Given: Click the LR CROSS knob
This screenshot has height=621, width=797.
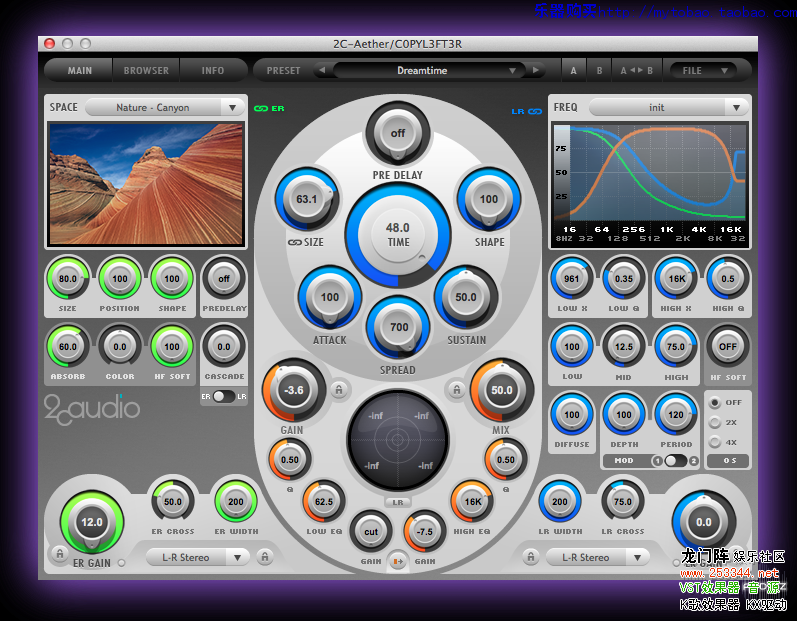Looking at the screenshot, I should [x=622, y=502].
